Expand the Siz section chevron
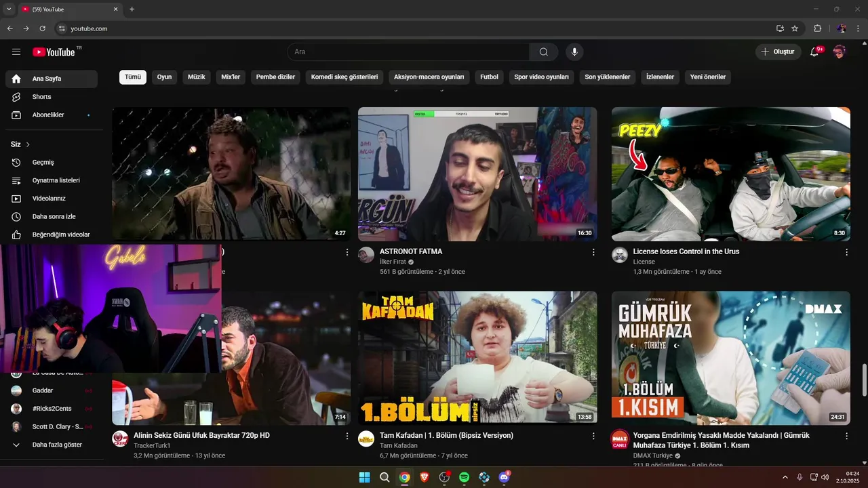868x488 pixels. tap(28, 144)
